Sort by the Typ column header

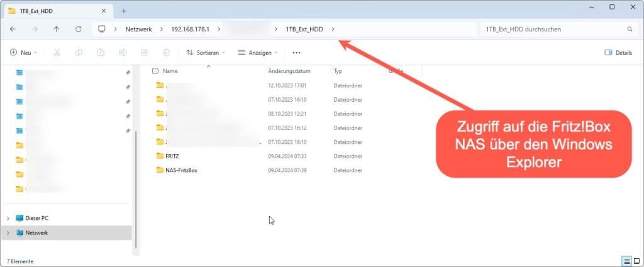[338, 71]
